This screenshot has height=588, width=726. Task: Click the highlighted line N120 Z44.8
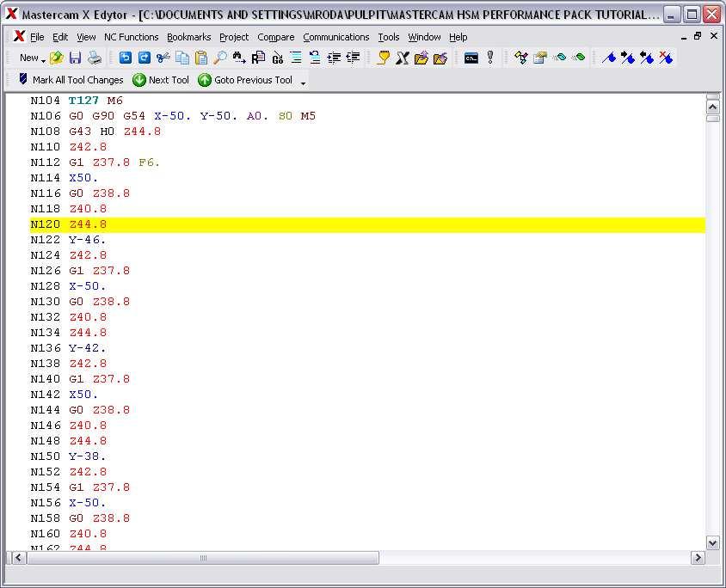click(367, 224)
